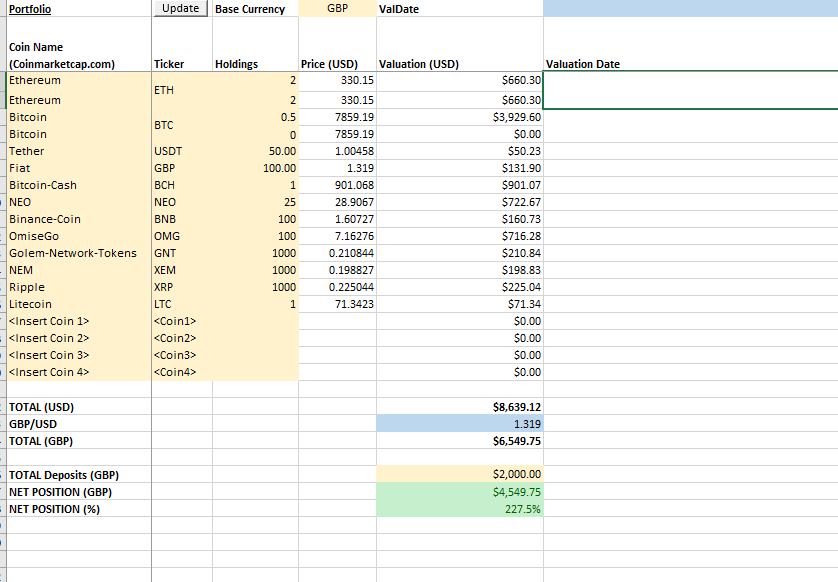Select Litecoin price cell 71.3423

(337, 305)
